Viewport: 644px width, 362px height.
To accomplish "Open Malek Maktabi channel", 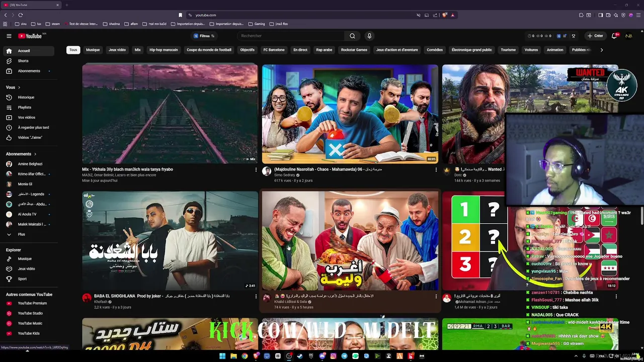I will [x=28, y=224].
